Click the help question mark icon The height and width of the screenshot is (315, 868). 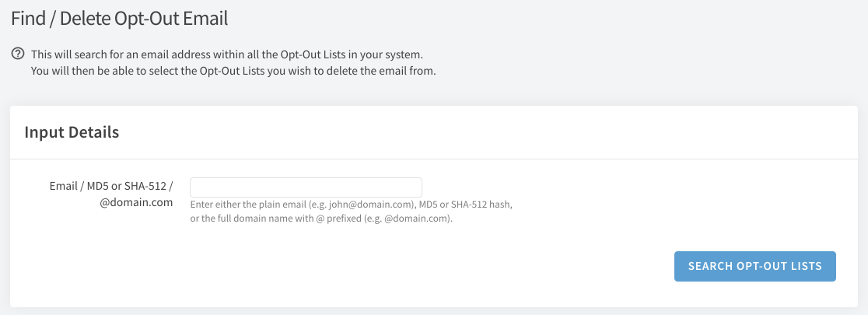pyautogui.click(x=18, y=54)
